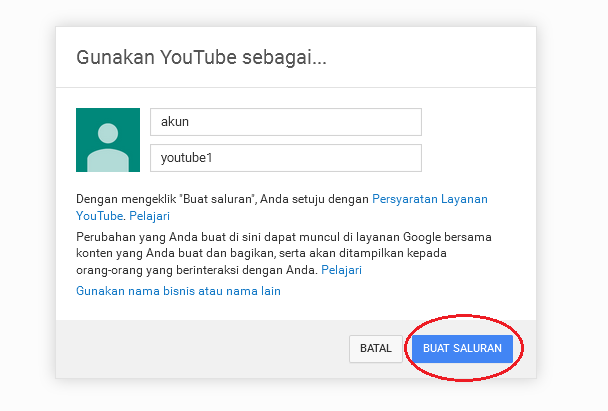Click the BUAT SALURAN button
The width and height of the screenshot is (608, 411).
tap(462, 349)
